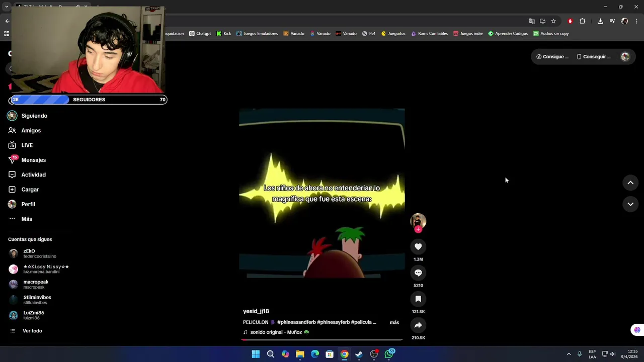Viewport: 644px width, 362px height.
Task: Click the Conseguir app button
Action: click(594, 57)
